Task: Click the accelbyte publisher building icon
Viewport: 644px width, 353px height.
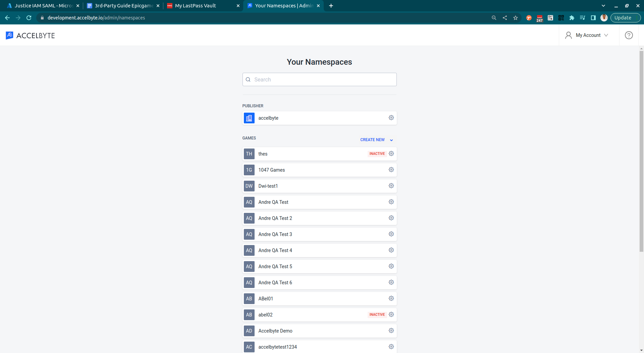Action: pos(249,118)
